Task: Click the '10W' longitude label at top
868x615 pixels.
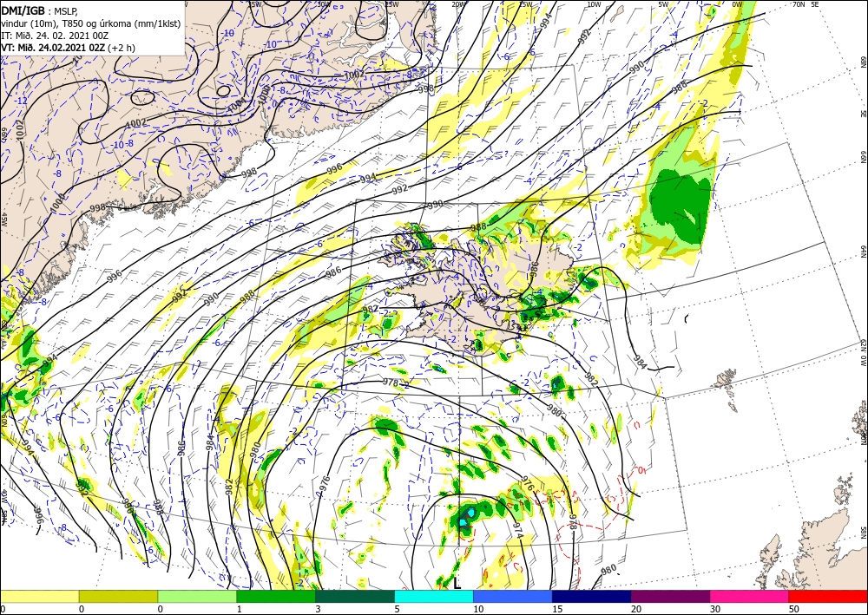Action: [594, 4]
